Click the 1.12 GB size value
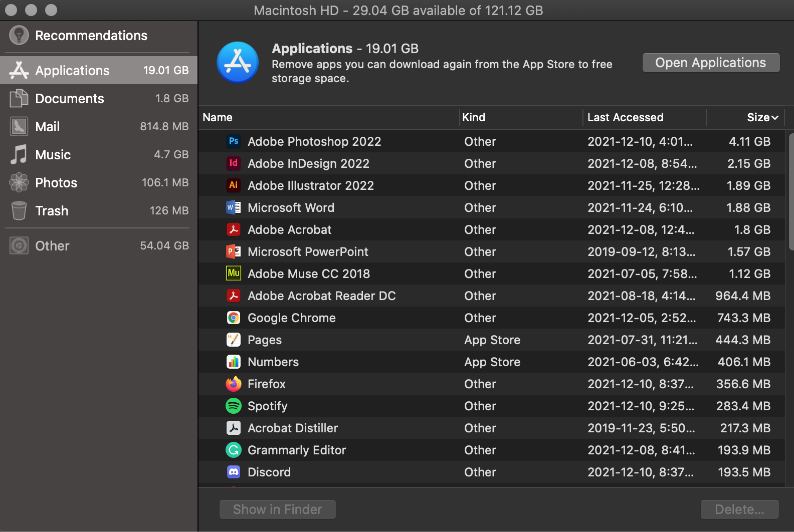This screenshot has width=794, height=532. (x=749, y=274)
